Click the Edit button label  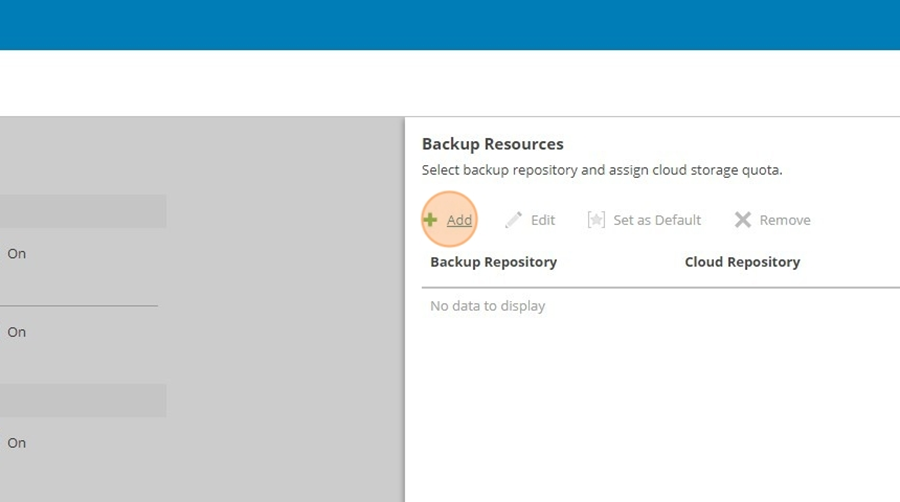coord(542,220)
